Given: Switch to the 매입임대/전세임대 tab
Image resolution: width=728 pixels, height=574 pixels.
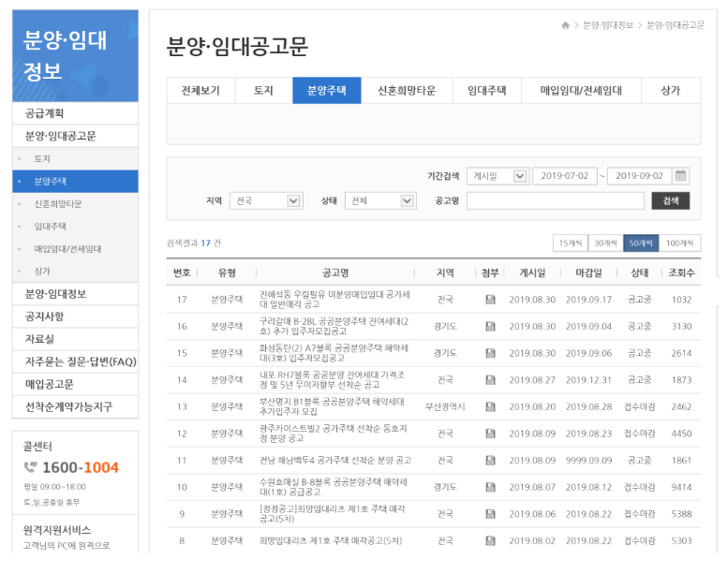Looking at the screenshot, I should [581, 91].
